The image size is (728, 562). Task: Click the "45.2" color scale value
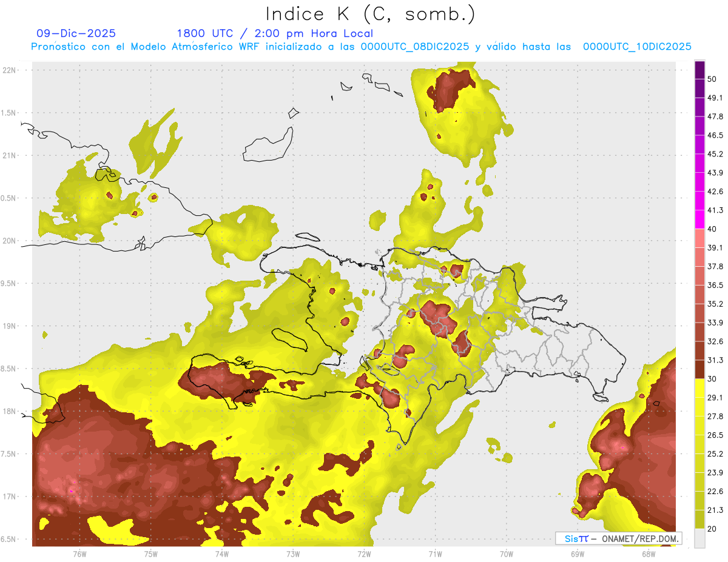715,154
